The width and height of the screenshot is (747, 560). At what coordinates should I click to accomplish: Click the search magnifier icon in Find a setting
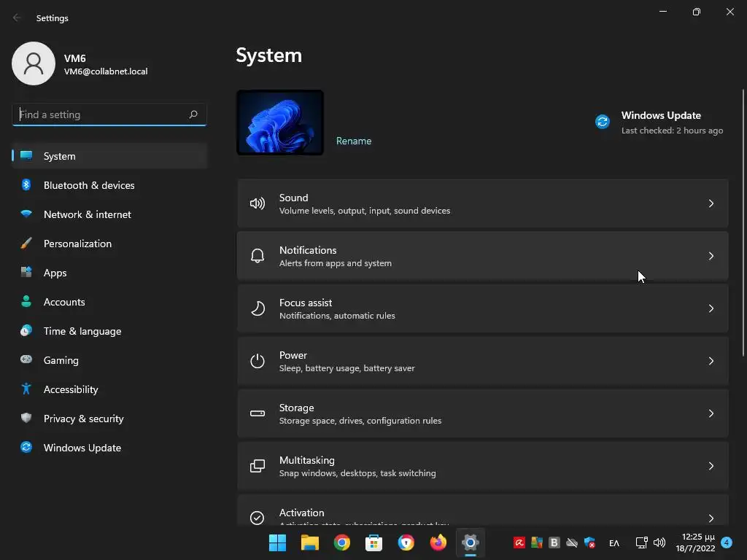pyautogui.click(x=193, y=114)
